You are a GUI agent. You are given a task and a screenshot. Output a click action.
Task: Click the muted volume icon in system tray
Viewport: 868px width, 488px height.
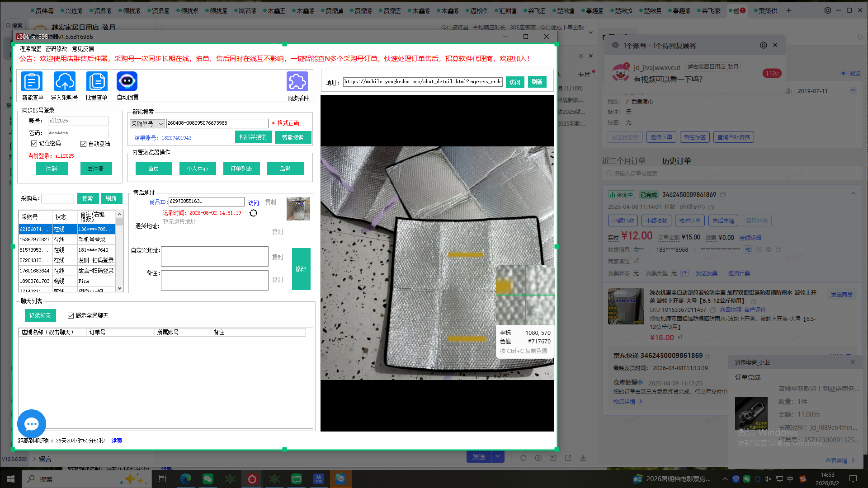tap(768, 479)
